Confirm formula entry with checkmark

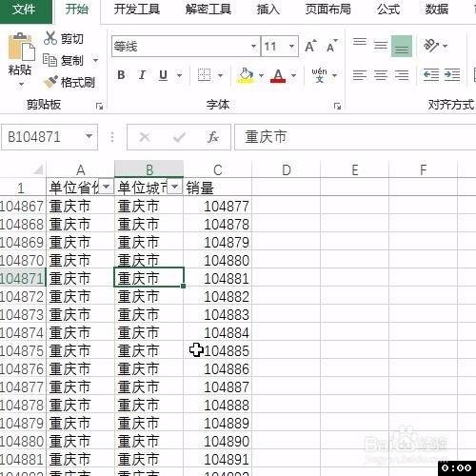tap(179, 137)
